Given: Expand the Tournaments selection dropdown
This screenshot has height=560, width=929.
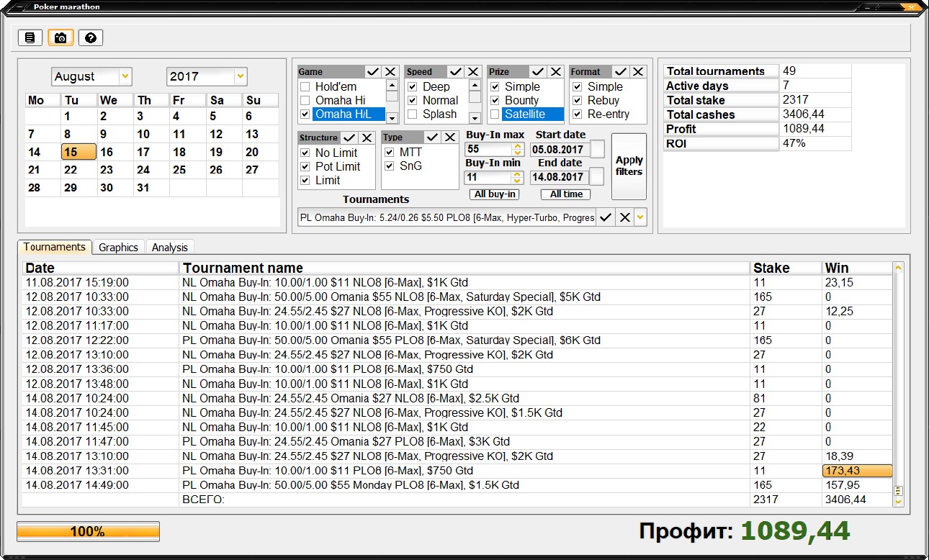Looking at the screenshot, I should pyautogui.click(x=641, y=217).
